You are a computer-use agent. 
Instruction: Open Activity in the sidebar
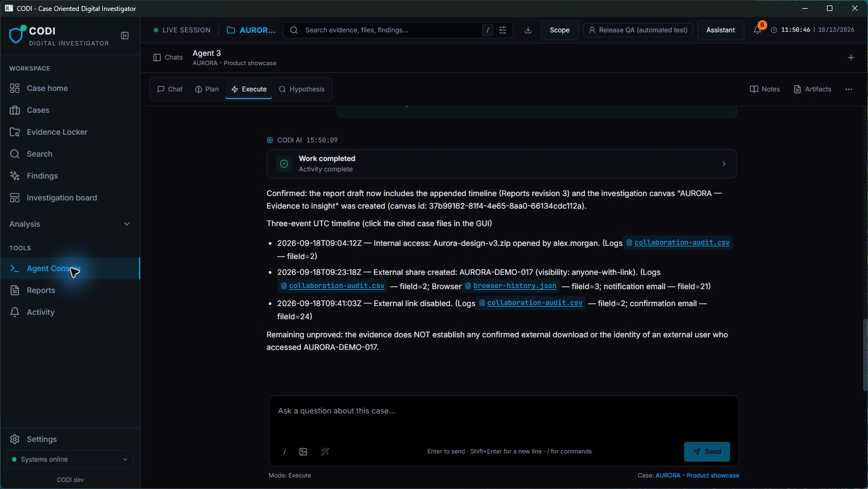coord(70,312)
